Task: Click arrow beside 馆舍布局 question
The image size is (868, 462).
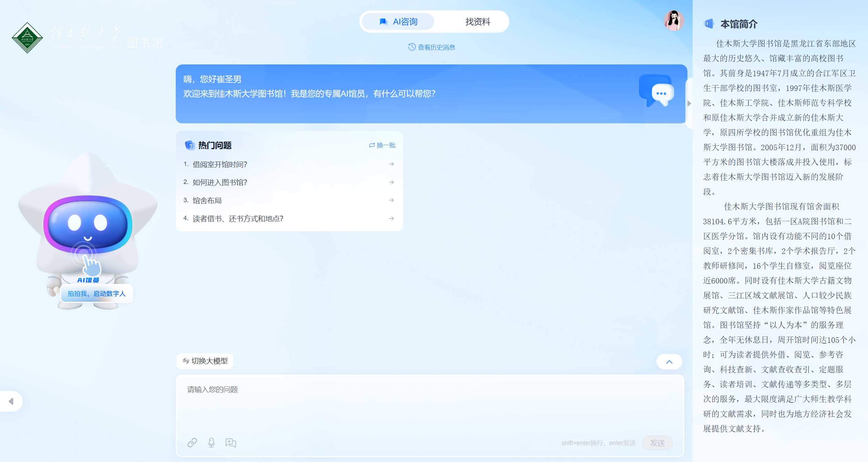Action: pos(391,200)
